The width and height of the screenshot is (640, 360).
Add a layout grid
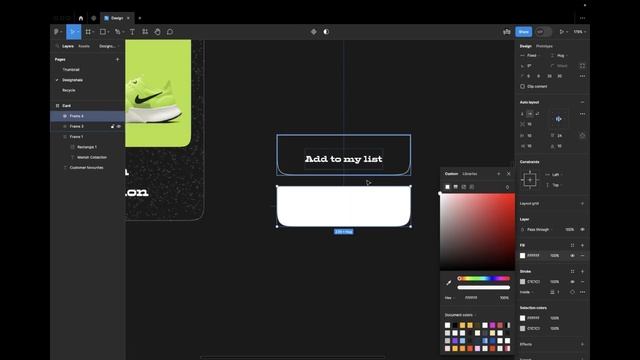click(x=582, y=203)
